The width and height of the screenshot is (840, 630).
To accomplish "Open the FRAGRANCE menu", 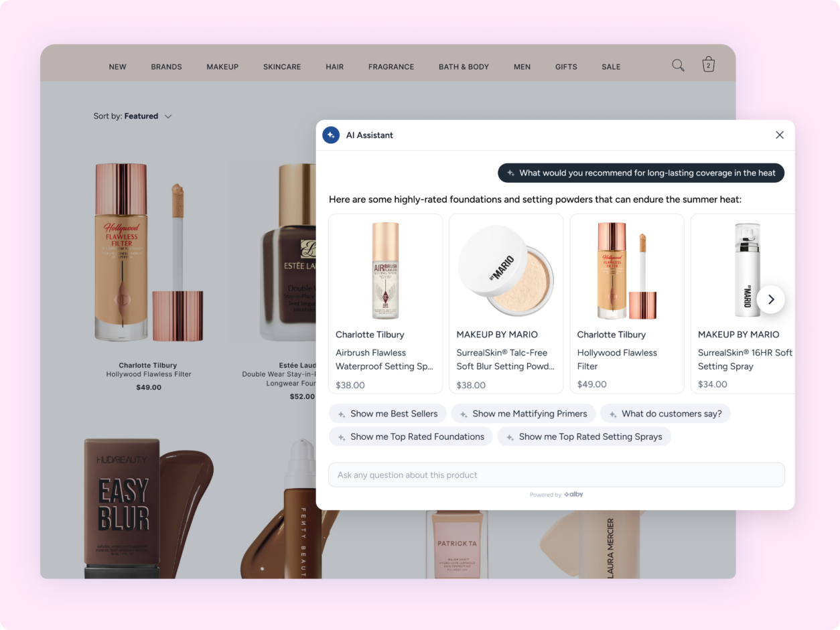I will tap(391, 67).
